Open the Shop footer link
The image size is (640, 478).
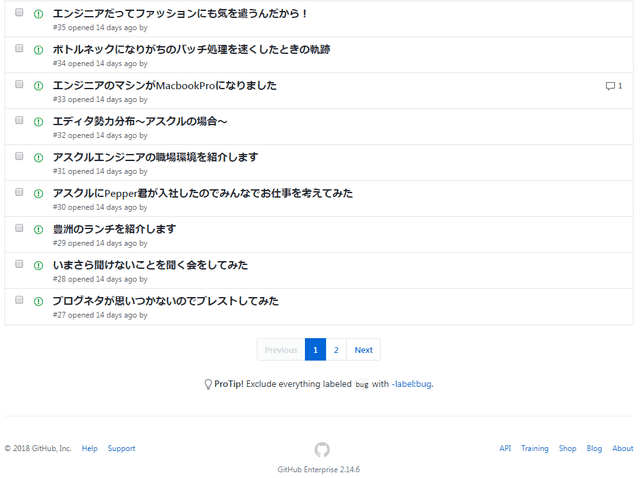567,449
